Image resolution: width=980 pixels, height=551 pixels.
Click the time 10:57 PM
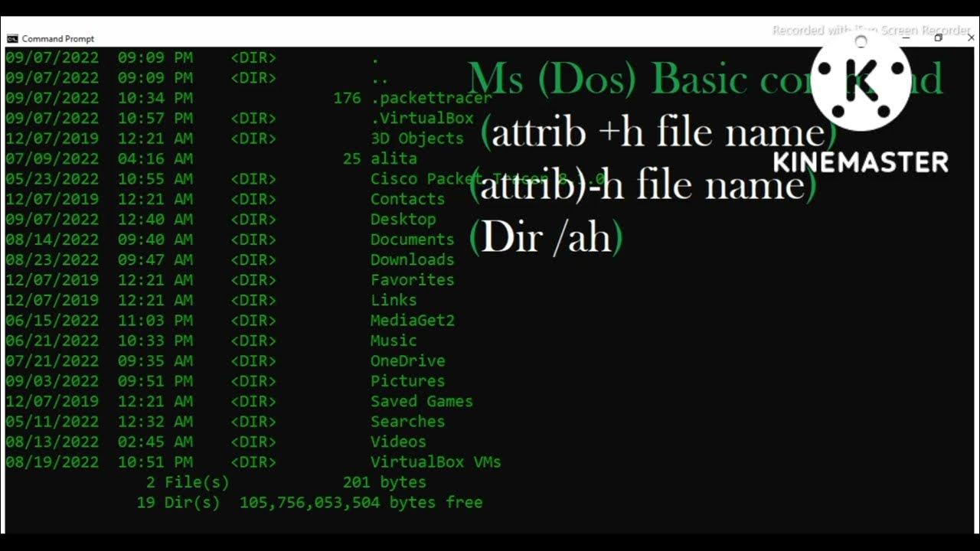155,118
